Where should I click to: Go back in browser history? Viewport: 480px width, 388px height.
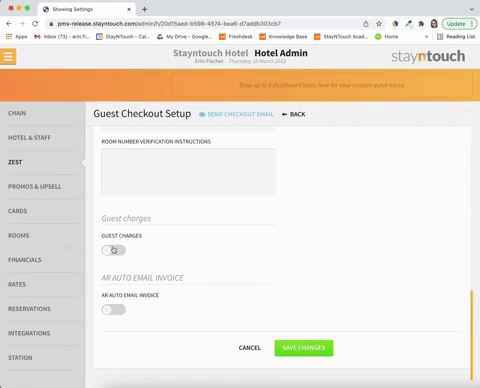9,24
